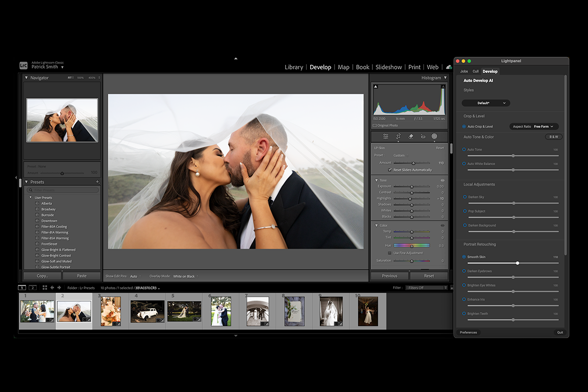Select main window display button 1
The width and height of the screenshot is (588, 392).
tap(23, 288)
